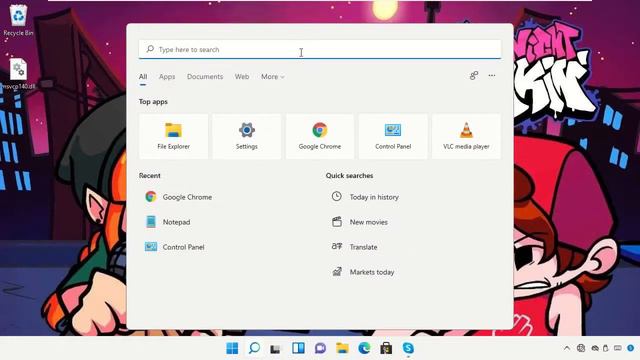
Task: Open Control Panel in Recent list
Action: 175,247
